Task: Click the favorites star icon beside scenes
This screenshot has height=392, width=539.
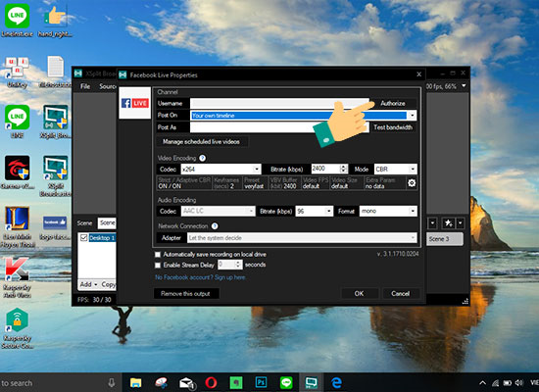Action: 449,223
